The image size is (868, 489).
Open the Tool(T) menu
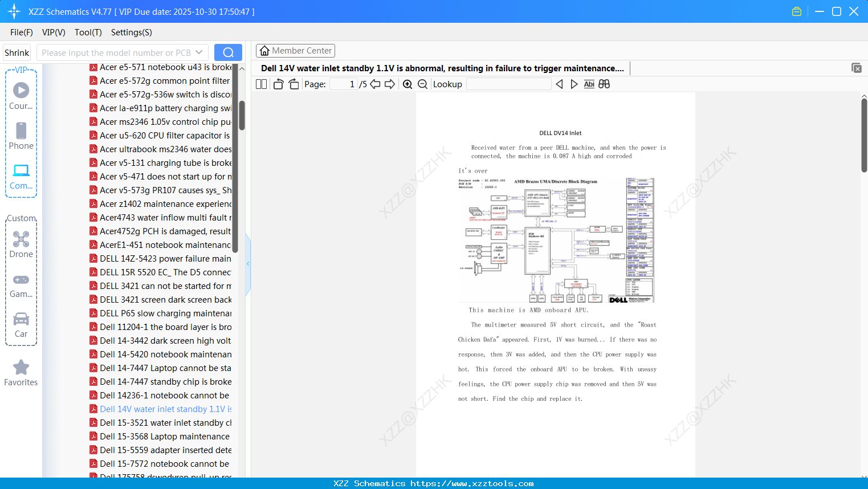point(88,32)
